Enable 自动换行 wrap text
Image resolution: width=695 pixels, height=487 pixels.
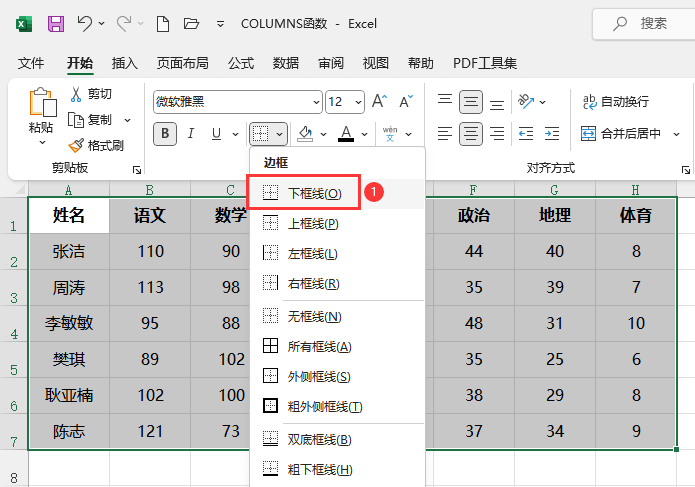(616, 102)
